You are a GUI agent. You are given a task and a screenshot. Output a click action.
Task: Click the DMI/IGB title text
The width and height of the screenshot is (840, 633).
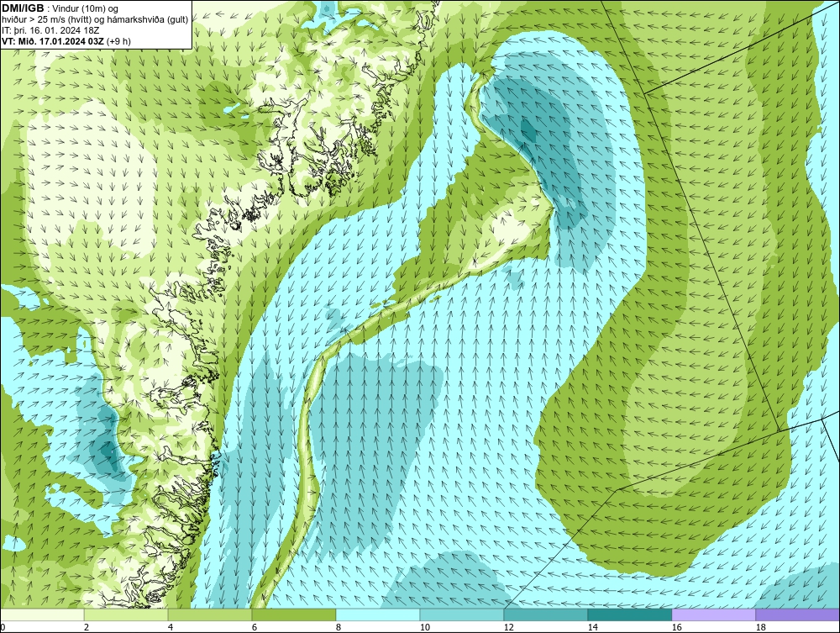tap(23, 8)
